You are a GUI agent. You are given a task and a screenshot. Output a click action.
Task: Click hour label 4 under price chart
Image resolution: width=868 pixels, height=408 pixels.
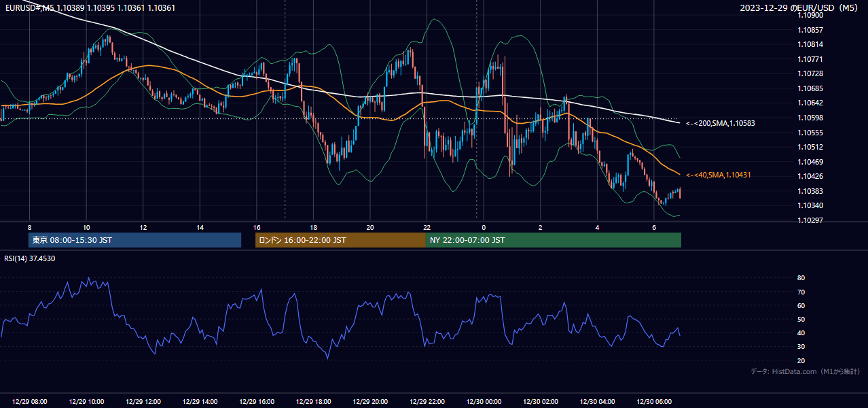point(597,227)
